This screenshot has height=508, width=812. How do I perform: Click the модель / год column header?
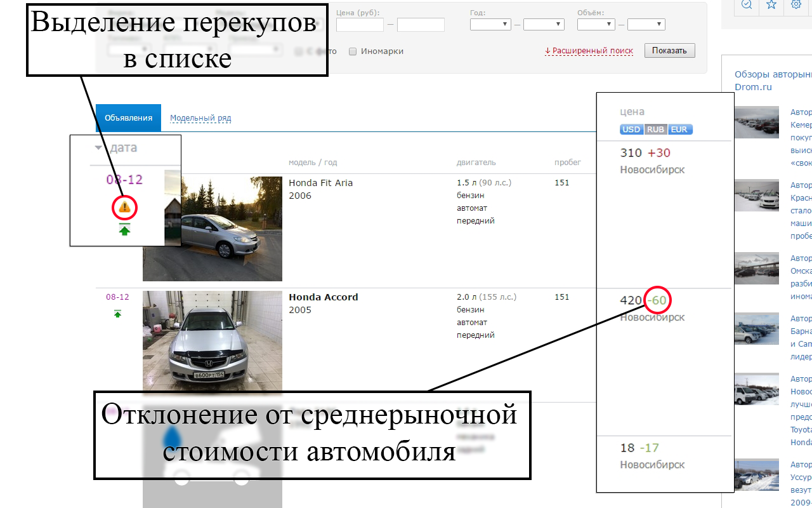click(313, 163)
